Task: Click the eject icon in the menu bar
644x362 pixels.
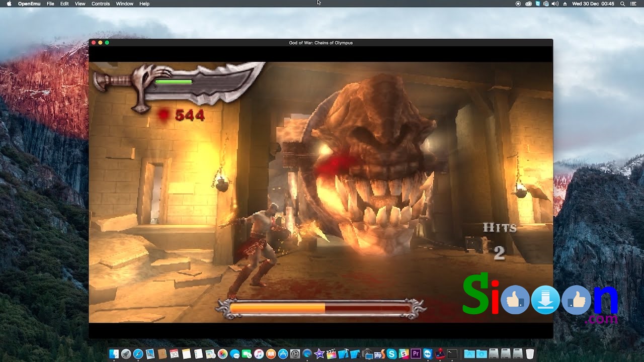Action: click(565, 4)
